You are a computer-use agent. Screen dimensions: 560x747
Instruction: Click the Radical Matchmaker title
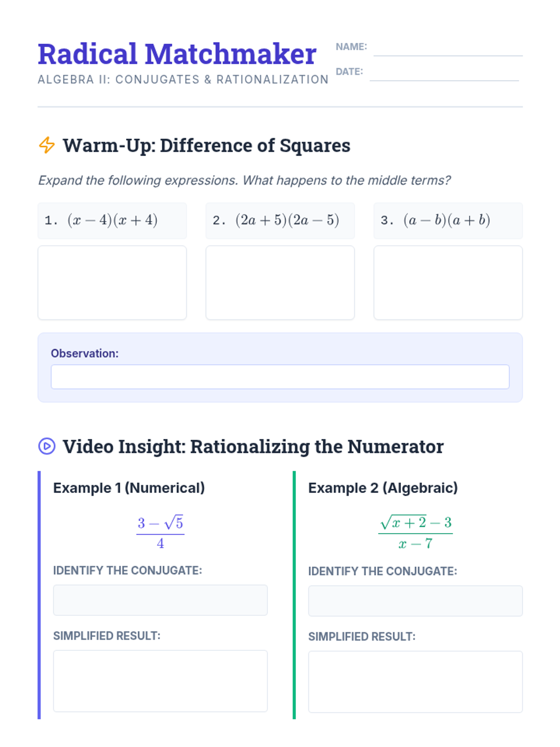point(177,54)
